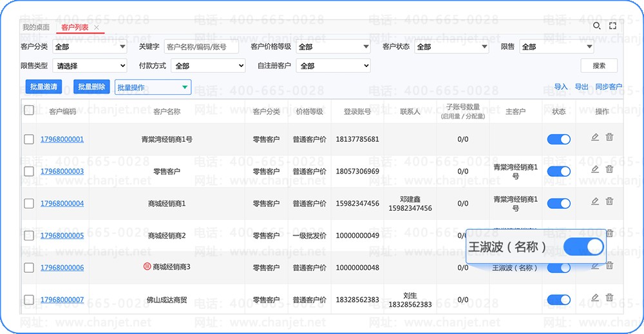Edit 佛山成达商贸 with the pencil icon
This screenshot has width=644, height=334.
(594, 297)
